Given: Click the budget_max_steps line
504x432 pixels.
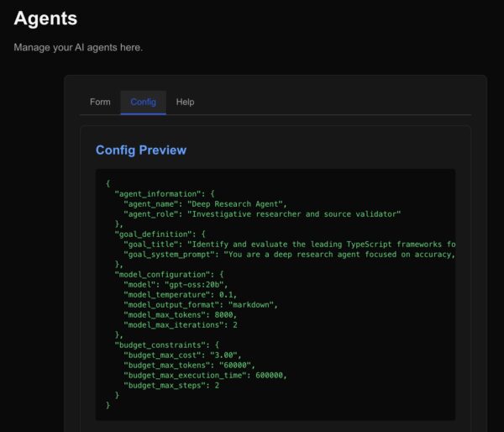Looking at the screenshot, I should (172, 385).
